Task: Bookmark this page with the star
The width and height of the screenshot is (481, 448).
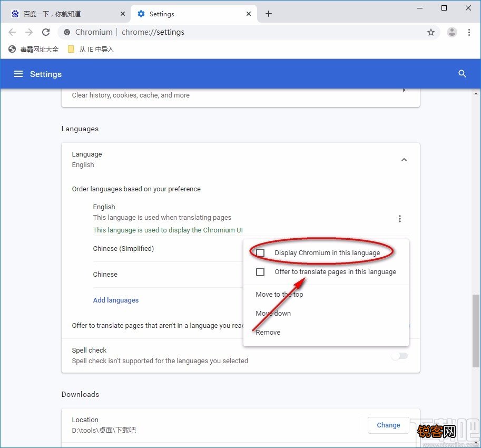Action: pos(431,32)
